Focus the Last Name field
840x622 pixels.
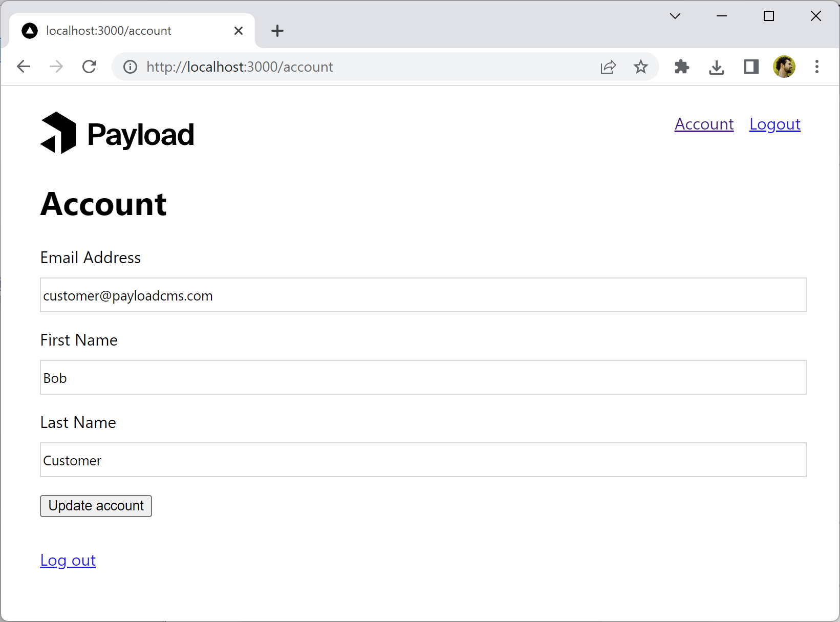tap(423, 460)
